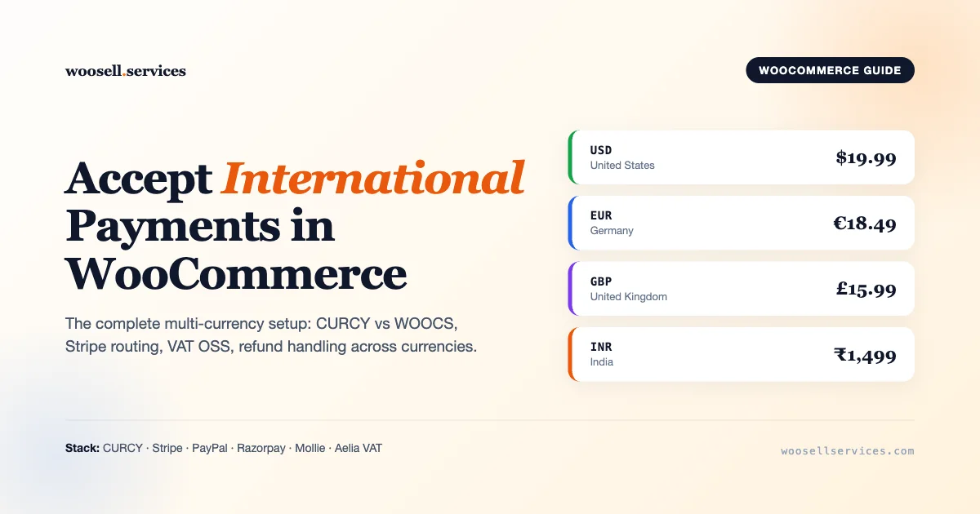Image resolution: width=980 pixels, height=514 pixels.
Task: Click the woosell.services logo
Action: point(125,71)
